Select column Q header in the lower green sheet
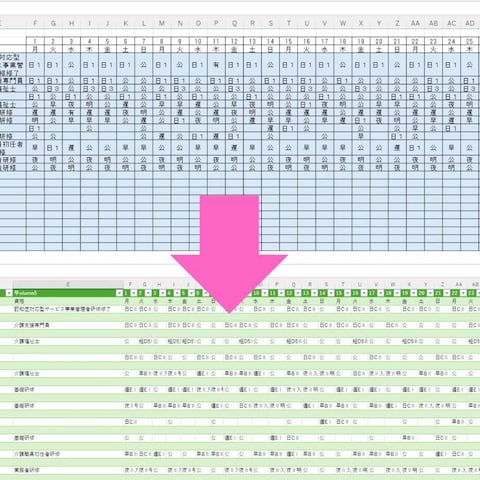480x480 pixels. coord(293,284)
